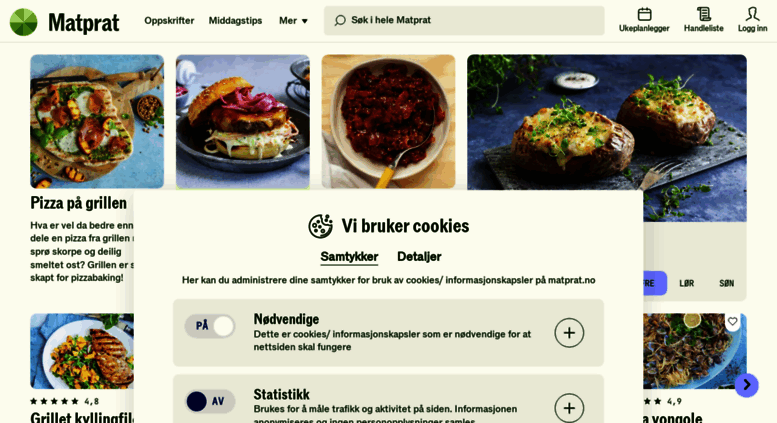
Task: Toggle the Nødvendige cookies switch
Action: click(210, 326)
